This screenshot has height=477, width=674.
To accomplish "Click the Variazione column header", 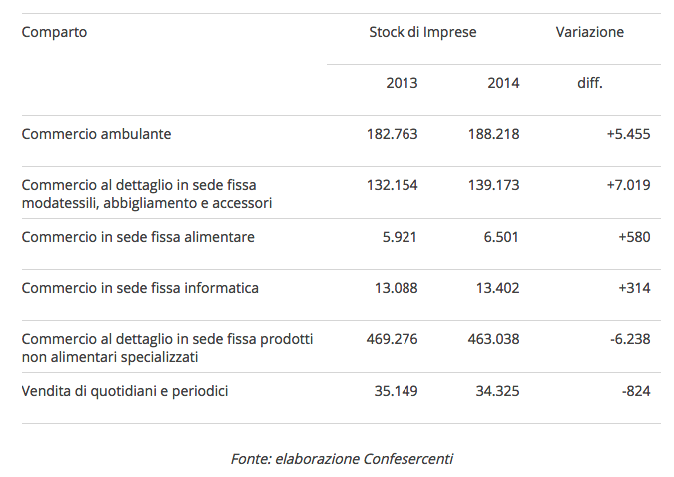I will [589, 32].
